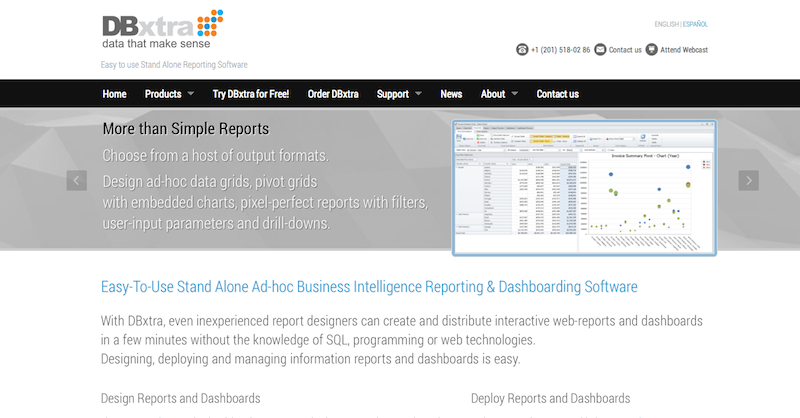Image resolution: width=800 pixels, height=418 pixels.
Task: Expand the About dropdown arrow
Action: click(x=514, y=93)
